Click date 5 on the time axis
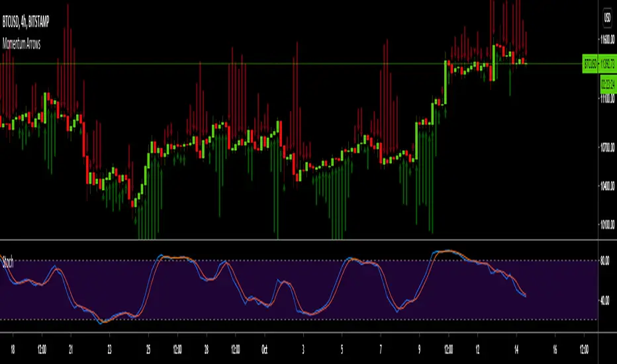This screenshot has width=617, height=364. tap(342, 349)
